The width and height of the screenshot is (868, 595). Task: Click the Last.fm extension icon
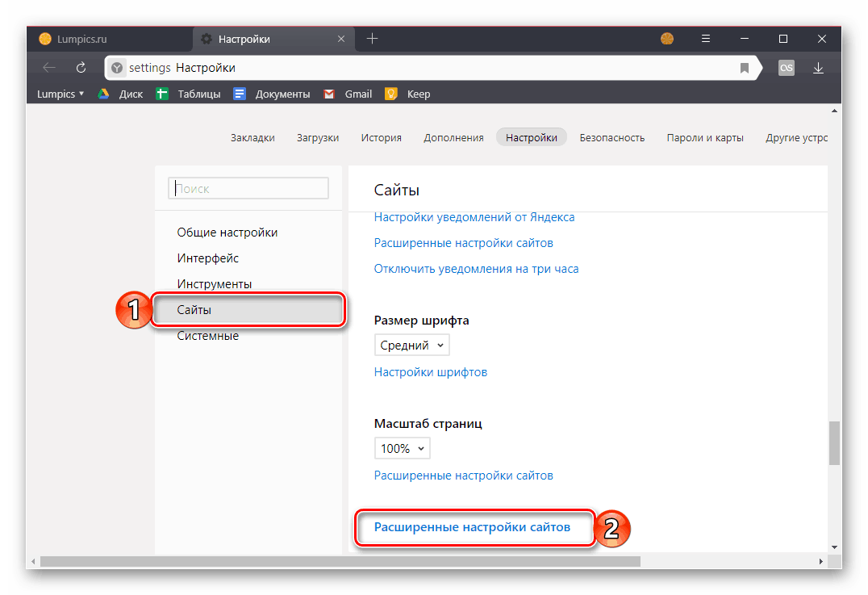click(x=787, y=68)
